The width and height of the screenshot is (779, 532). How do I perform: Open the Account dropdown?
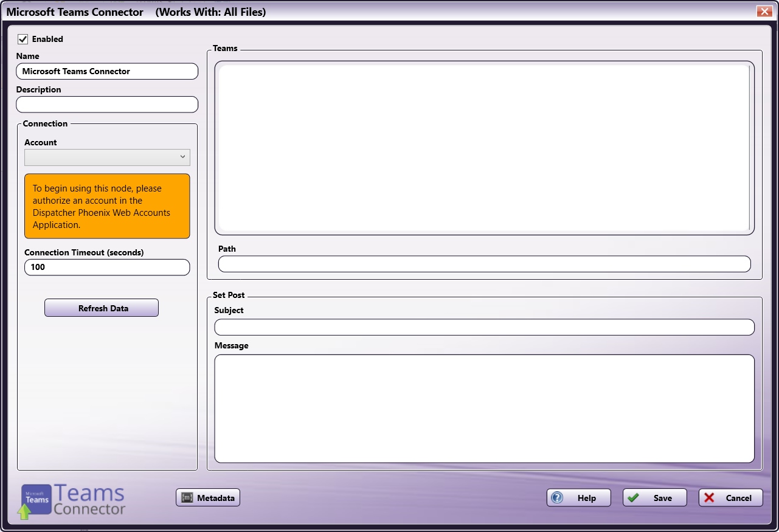tap(107, 157)
